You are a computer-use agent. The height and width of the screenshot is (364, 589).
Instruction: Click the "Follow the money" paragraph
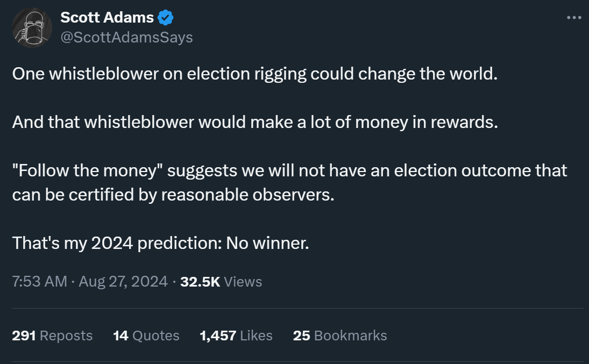pyautogui.click(x=289, y=183)
